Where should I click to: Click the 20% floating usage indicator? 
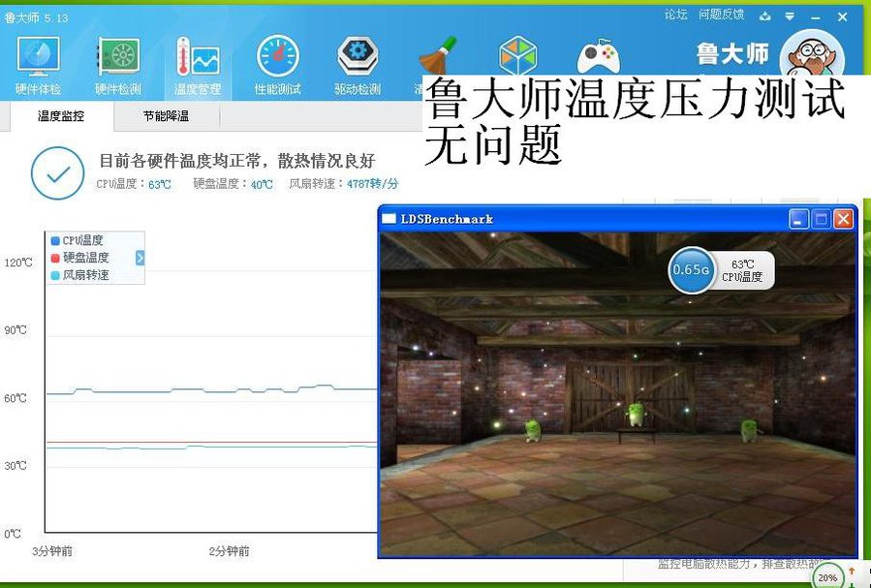(x=826, y=577)
